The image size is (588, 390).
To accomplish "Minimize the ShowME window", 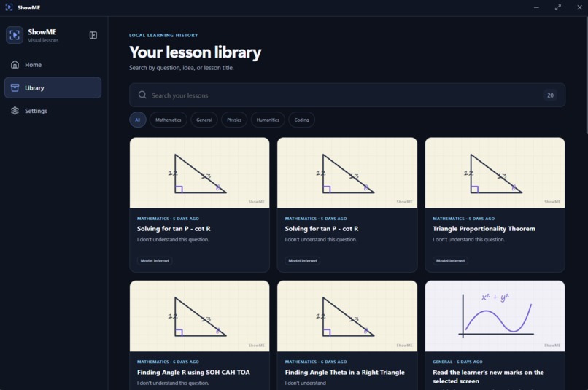I will coord(536,7).
